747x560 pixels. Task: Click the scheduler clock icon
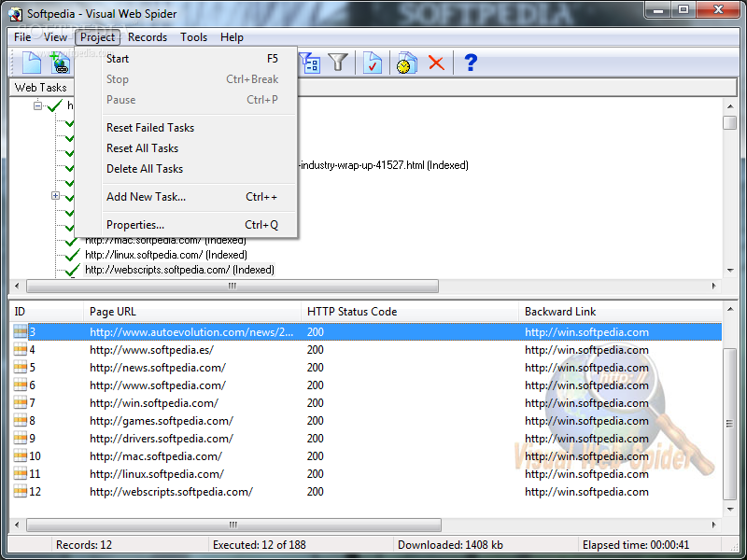(406, 63)
